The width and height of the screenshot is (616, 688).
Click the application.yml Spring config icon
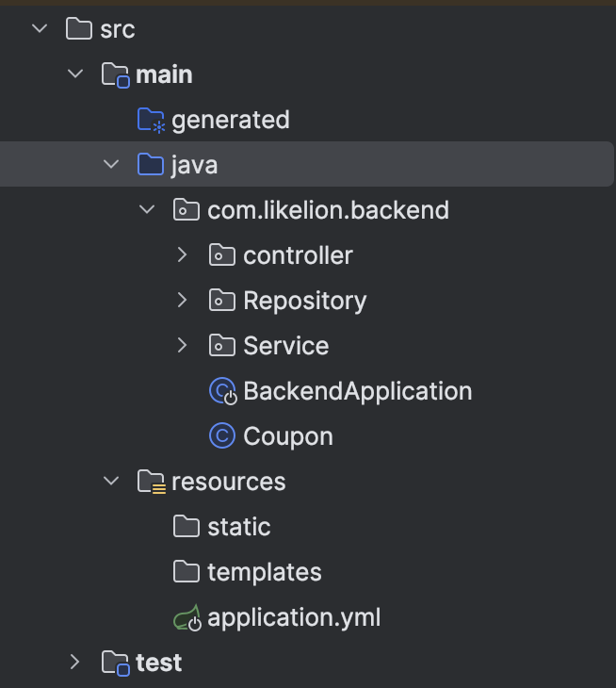[x=186, y=618]
